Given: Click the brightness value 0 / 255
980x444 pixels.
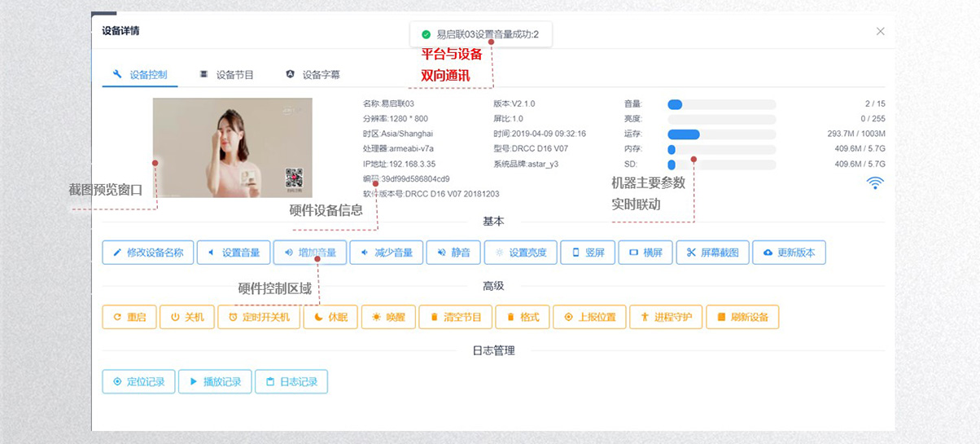Looking at the screenshot, I should (x=873, y=119).
